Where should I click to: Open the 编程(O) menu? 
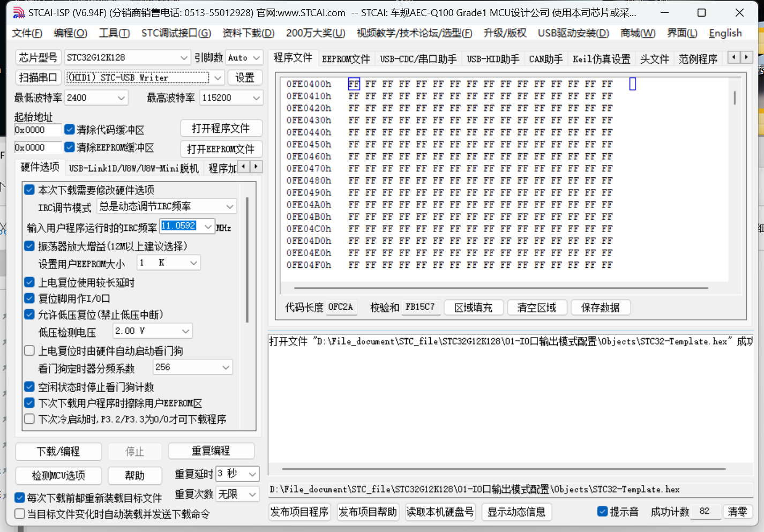coord(70,33)
